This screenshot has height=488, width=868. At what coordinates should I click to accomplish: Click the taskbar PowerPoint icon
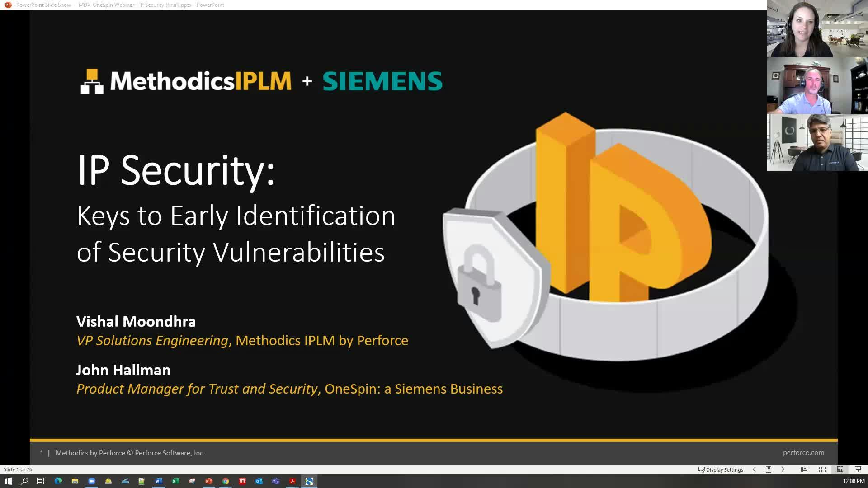pos(209,481)
